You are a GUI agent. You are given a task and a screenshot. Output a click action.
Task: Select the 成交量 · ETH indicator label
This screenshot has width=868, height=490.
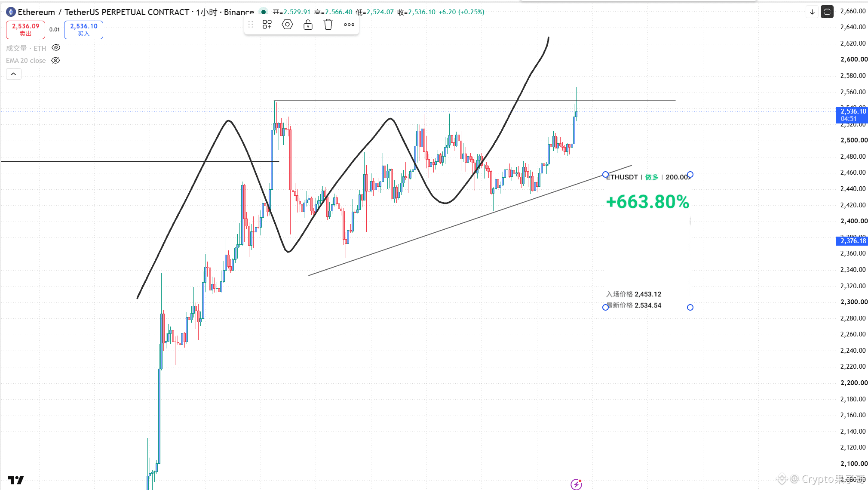26,48
